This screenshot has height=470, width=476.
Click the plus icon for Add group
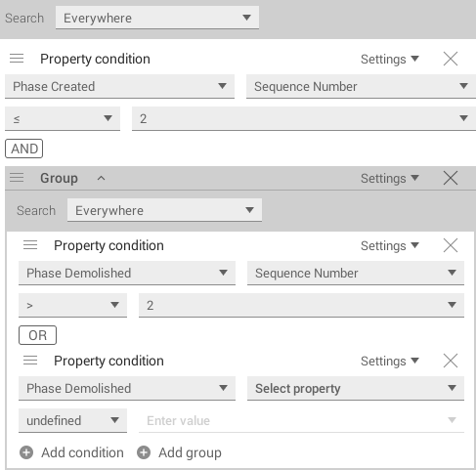[144, 452]
